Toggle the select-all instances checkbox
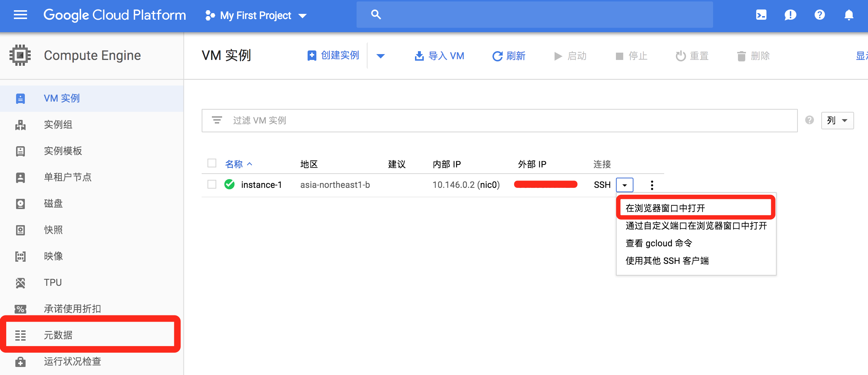This screenshot has width=868, height=375. [212, 163]
